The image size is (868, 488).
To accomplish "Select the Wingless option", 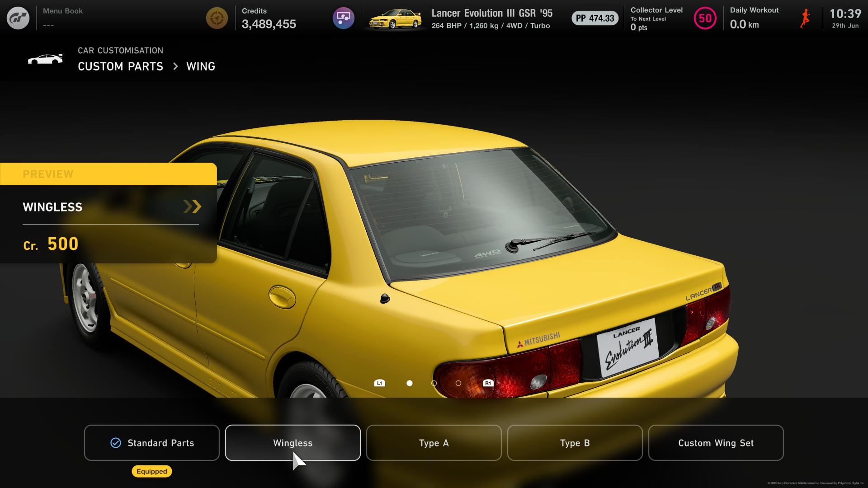I will (x=293, y=443).
